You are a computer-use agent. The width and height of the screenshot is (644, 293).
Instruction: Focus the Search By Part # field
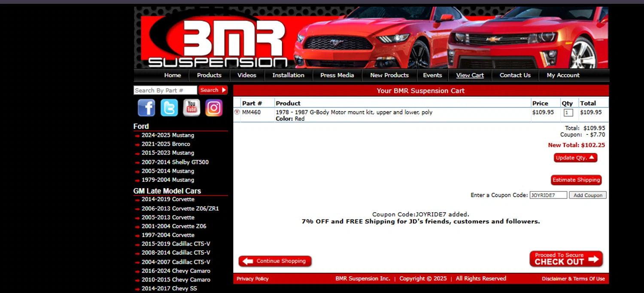click(165, 90)
